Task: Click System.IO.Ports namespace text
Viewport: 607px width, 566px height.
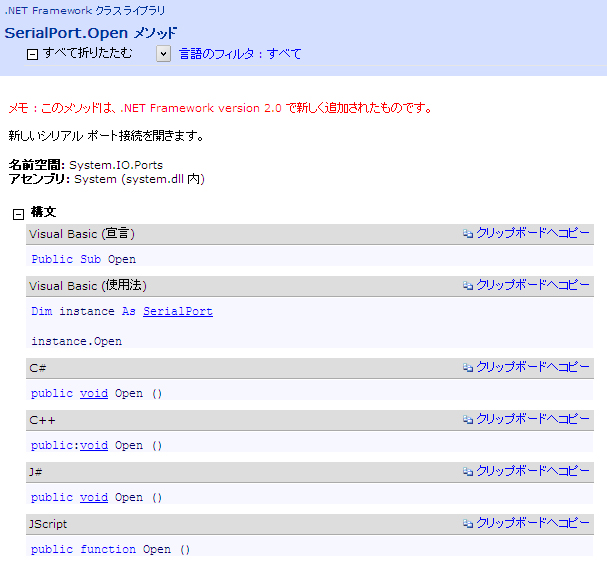Action: [116, 165]
